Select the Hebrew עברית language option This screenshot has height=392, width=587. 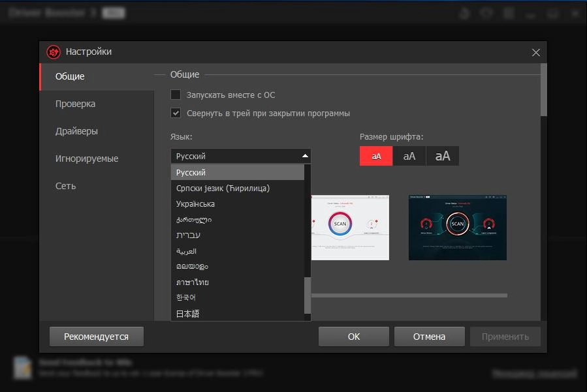238,235
